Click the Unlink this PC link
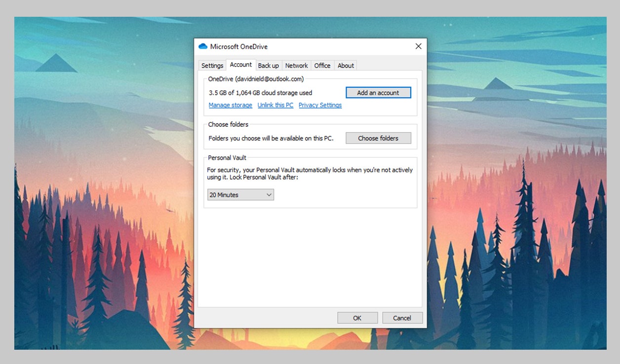This screenshot has height=364, width=620. [x=275, y=105]
